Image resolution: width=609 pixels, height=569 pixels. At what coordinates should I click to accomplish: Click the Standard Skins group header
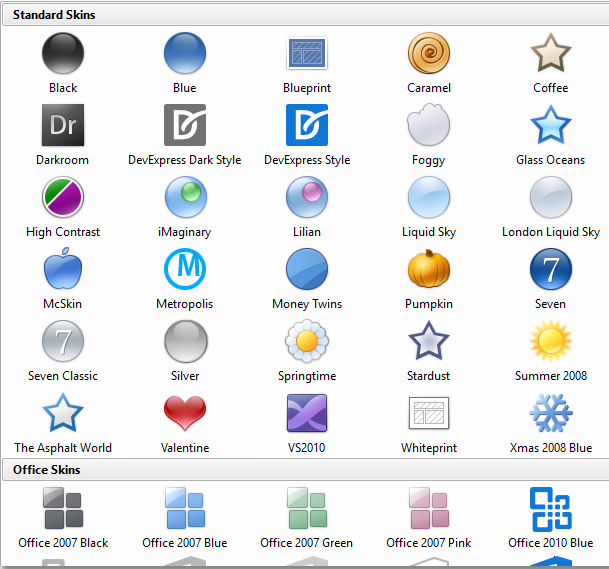coord(305,15)
